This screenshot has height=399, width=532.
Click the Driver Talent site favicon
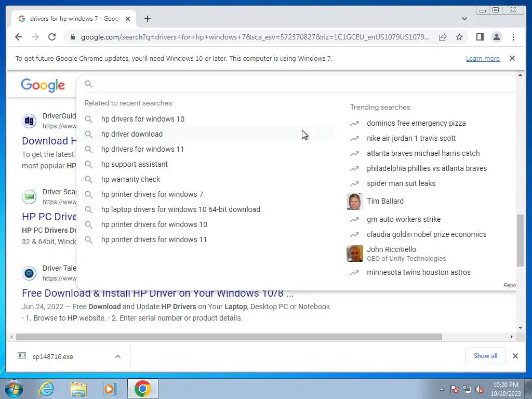(29, 273)
